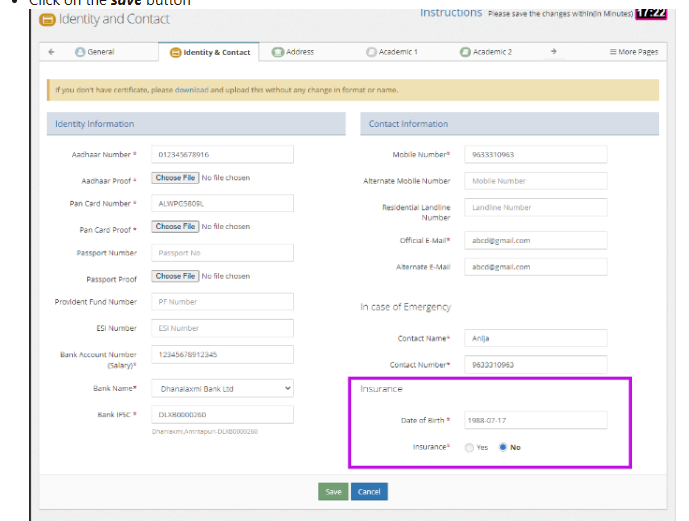
Task: Open the General tab
Action: pos(95,52)
